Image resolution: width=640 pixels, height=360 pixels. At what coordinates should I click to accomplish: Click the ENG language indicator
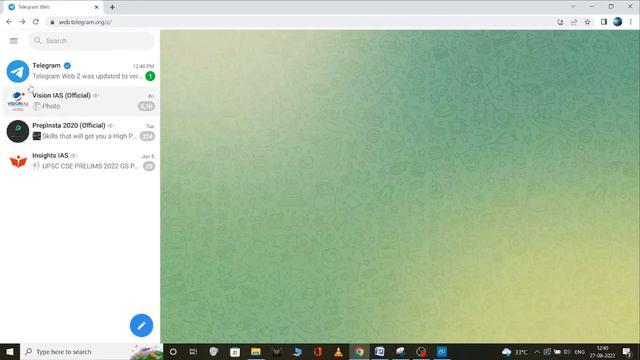click(x=580, y=352)
